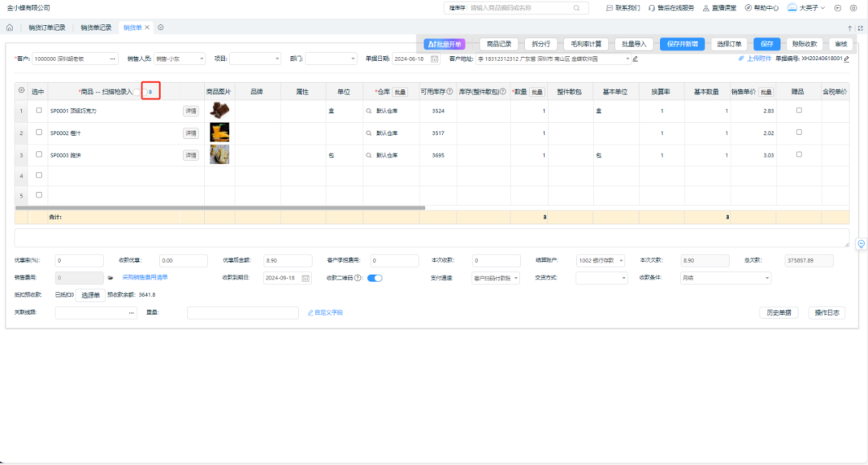This screenshot has width=868, height=465.
Task: Click the table horizontal scrollbar
Action: (220, 208)
